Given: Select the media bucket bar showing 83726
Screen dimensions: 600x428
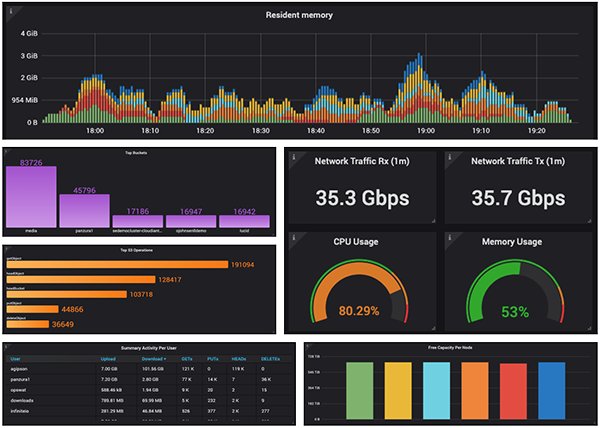Looking at the screenshot, I should pos(31,197).
